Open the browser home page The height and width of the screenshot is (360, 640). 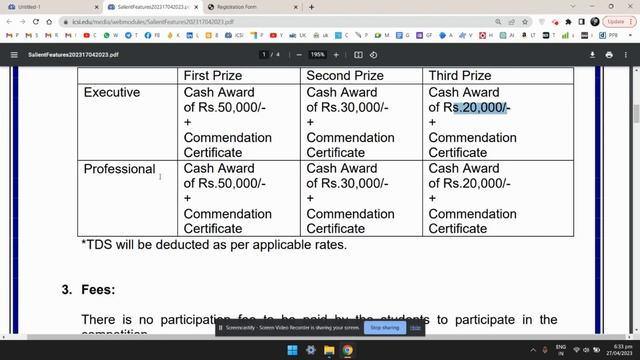[49, 22]
